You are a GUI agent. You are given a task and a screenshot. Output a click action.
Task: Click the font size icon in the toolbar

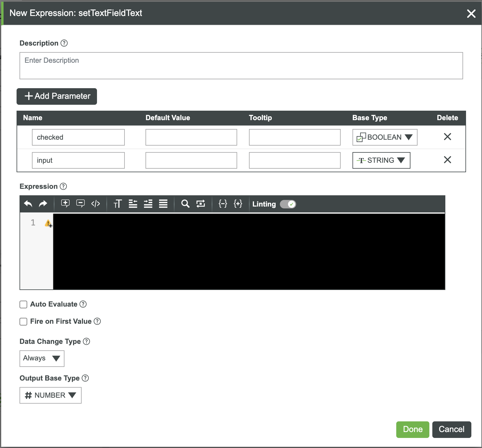118,204
